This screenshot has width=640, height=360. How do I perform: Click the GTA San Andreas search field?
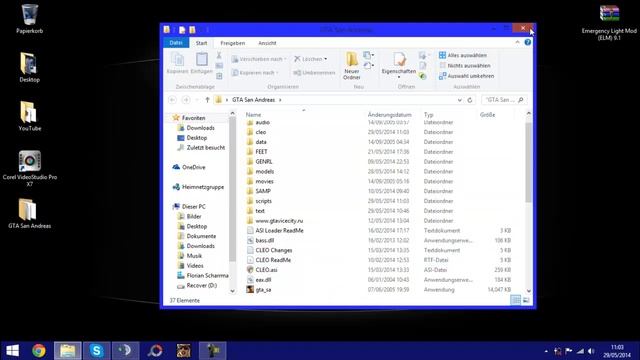(504, 100)
